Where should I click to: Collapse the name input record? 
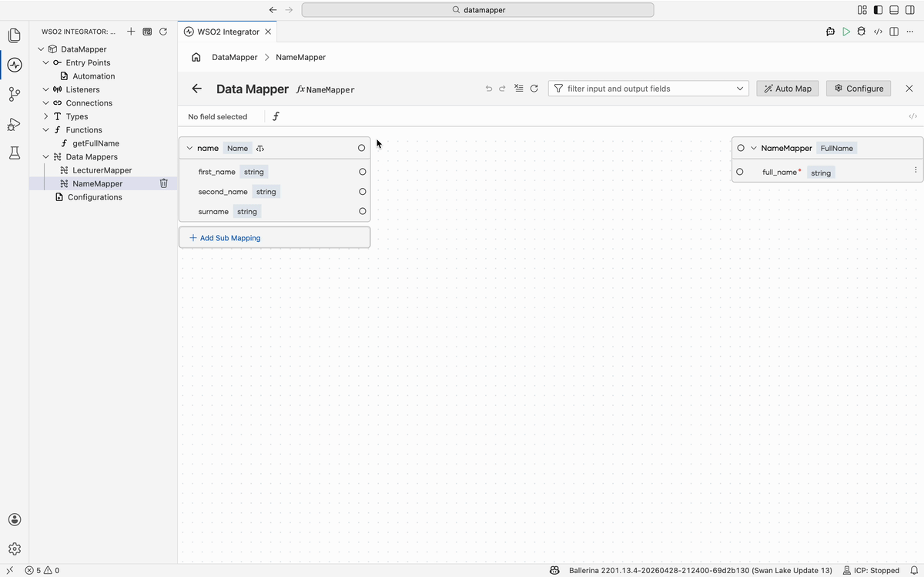point(189,148)
